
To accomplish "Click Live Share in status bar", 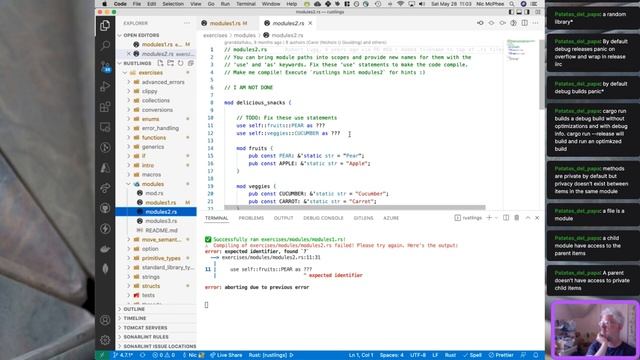I will [226, 355].
